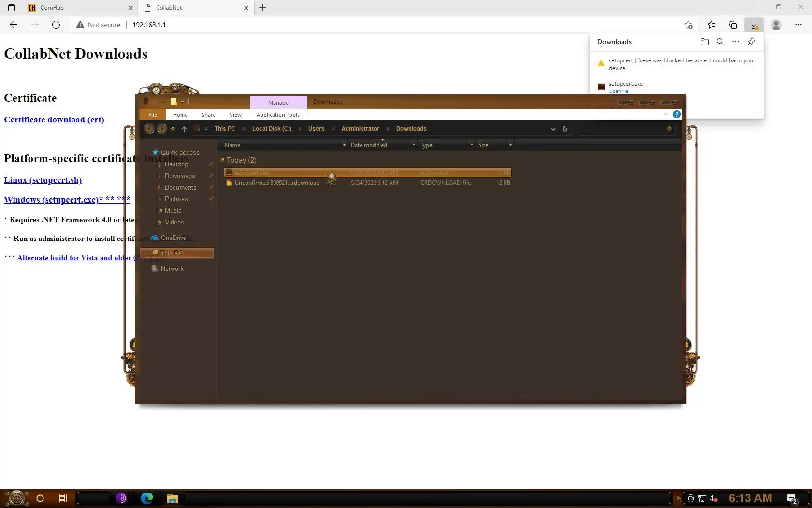The image size is (812, 508).
Task: Switch to the CornHub tab
Action: coord(81,8)
